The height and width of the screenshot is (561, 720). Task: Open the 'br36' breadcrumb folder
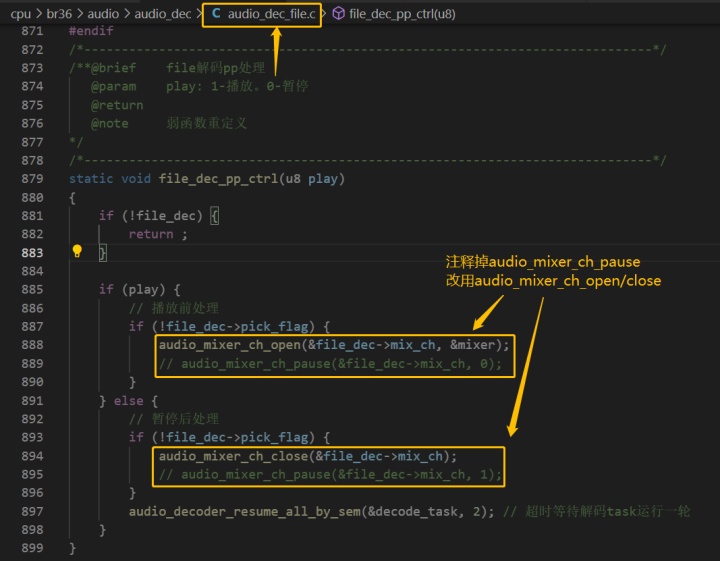click(59, 14)
